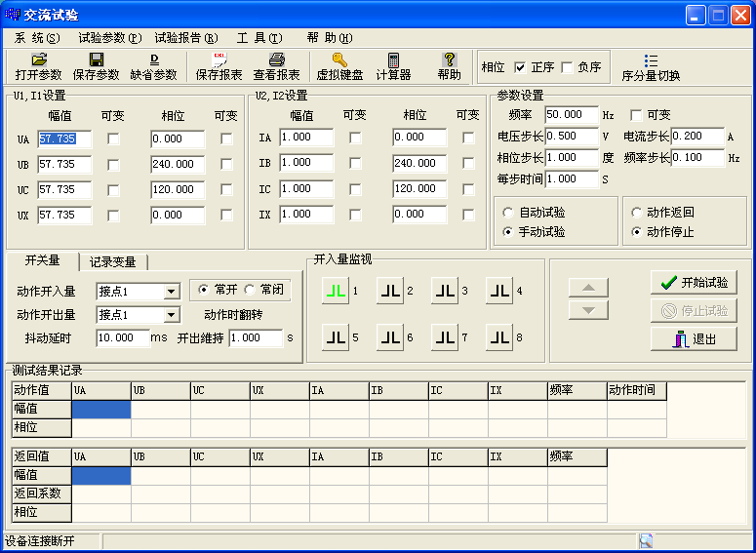Screen dimensions: 756x553
Task: Tick the 频率 可变 checkbox
Action: click(636, 115)
